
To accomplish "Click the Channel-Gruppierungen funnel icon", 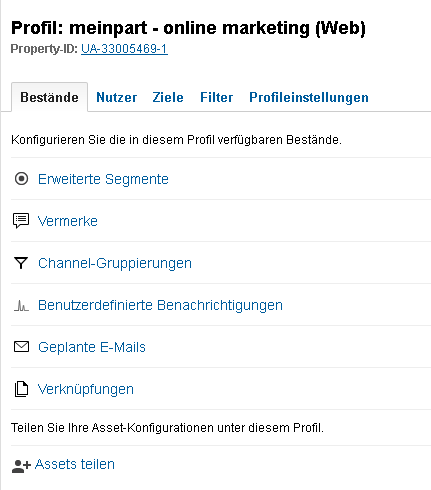I will click(21, 263).
